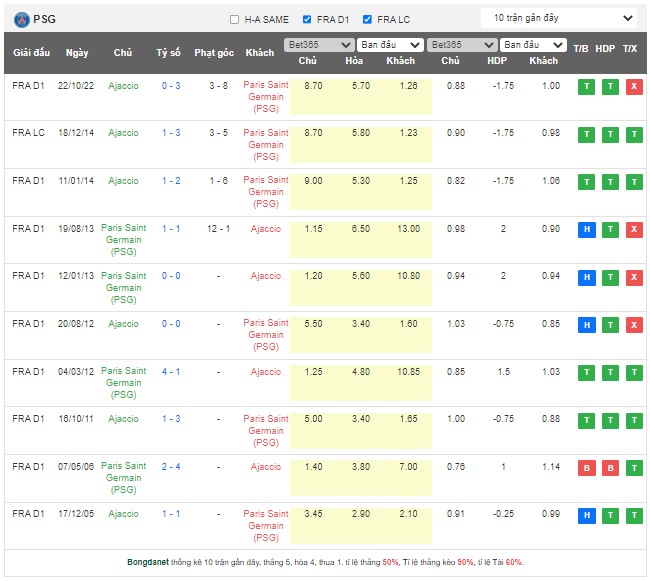Click red X badge in 22/10/22 row

[633, 87]
